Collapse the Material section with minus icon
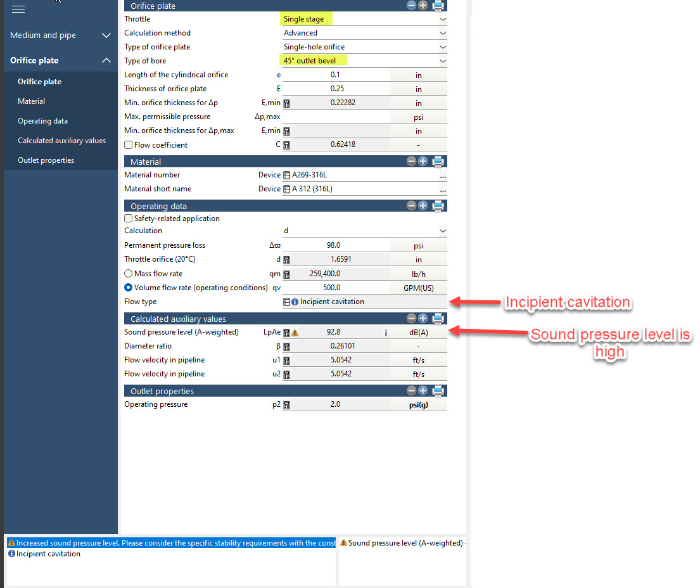 412,162
